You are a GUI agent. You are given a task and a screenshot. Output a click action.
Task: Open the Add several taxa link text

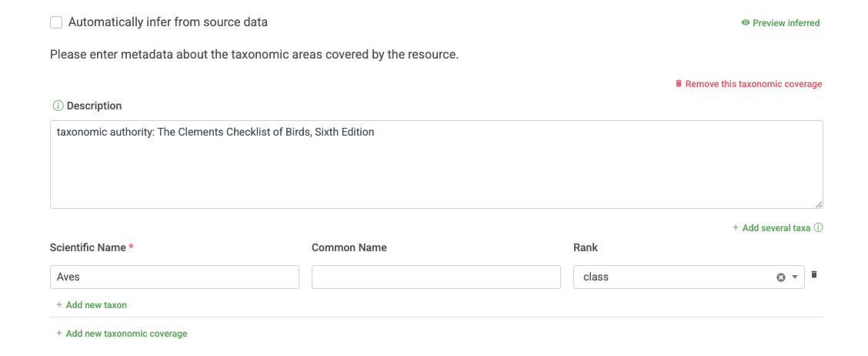pyautogui.click(x=776, y=228)
